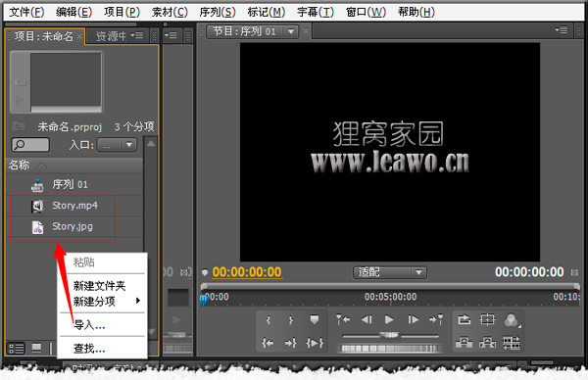This screenshot has width=588, height=380.
Task: Open the 节目: 序列 01 dropdown
Action: pos(291,32)
